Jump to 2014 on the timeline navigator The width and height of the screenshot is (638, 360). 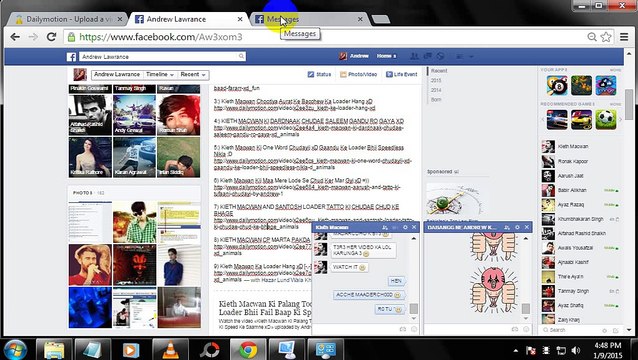(436, 90)
